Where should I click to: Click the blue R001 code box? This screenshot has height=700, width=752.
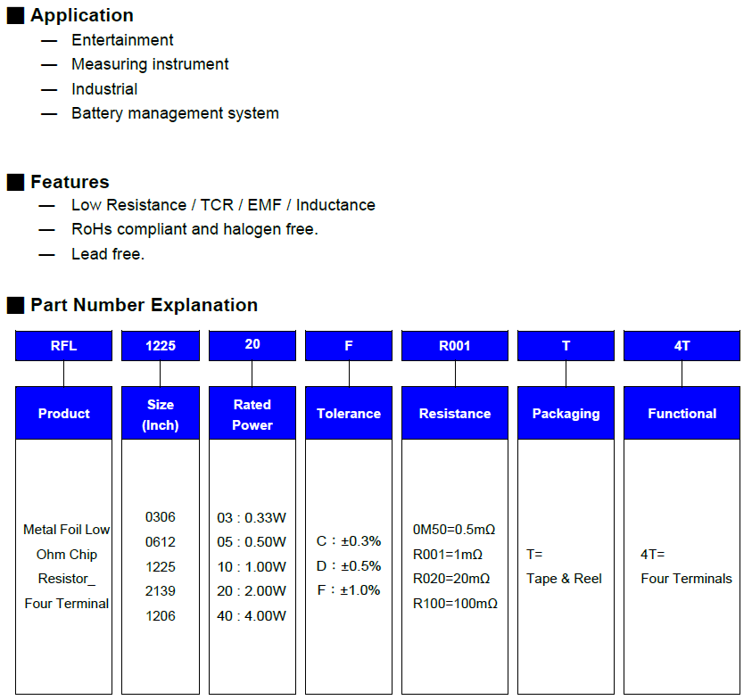tap(455, 346)
